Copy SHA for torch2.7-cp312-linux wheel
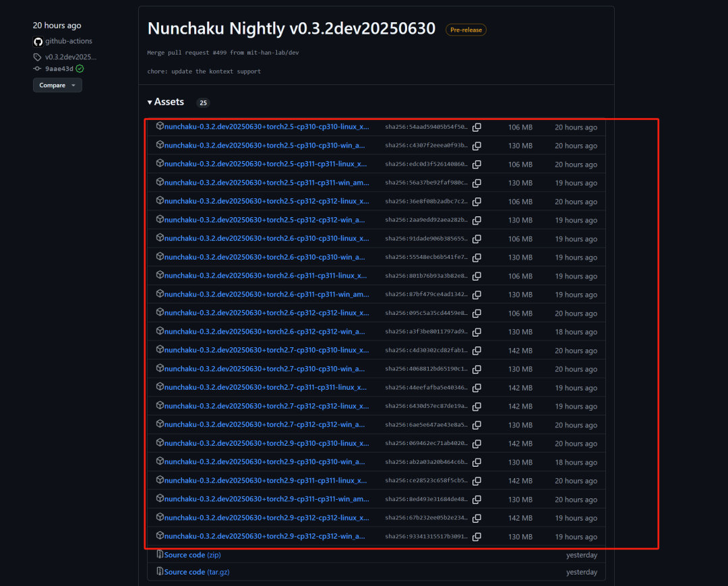The width and height of the screenshot is (728, 586). [x=477, y=407]
